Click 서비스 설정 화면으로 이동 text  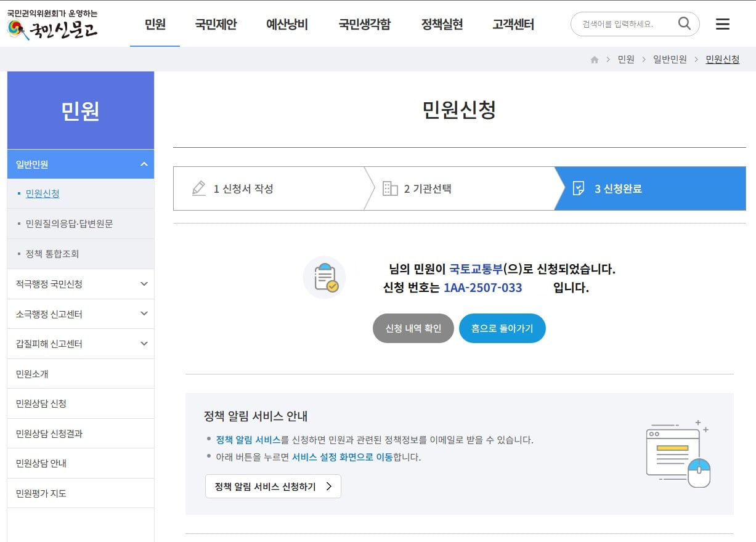(x=342, y=457)
